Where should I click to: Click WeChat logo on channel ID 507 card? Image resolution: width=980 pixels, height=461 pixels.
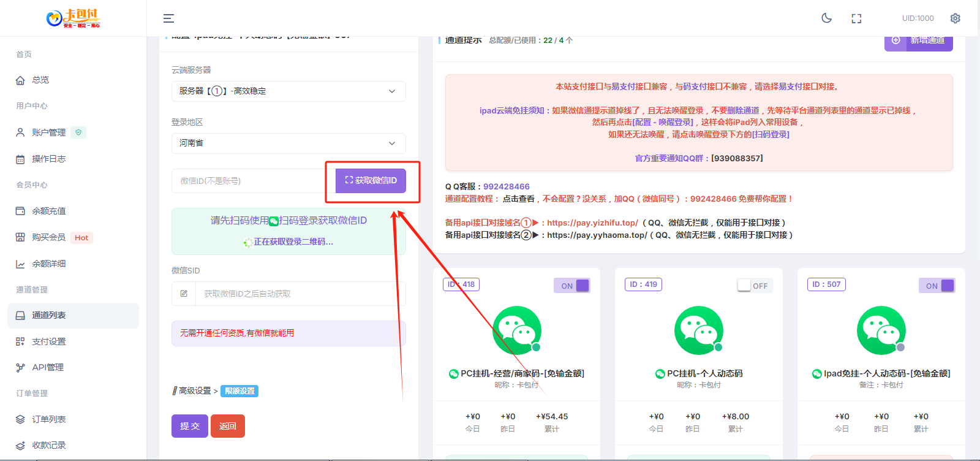[881, 330]
